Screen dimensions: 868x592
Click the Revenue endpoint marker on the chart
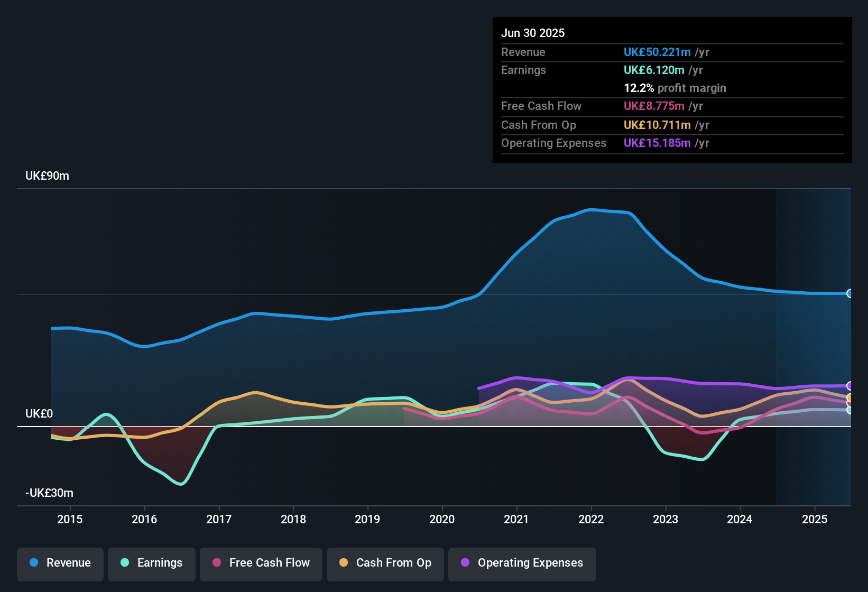click(x=850, y=293)
